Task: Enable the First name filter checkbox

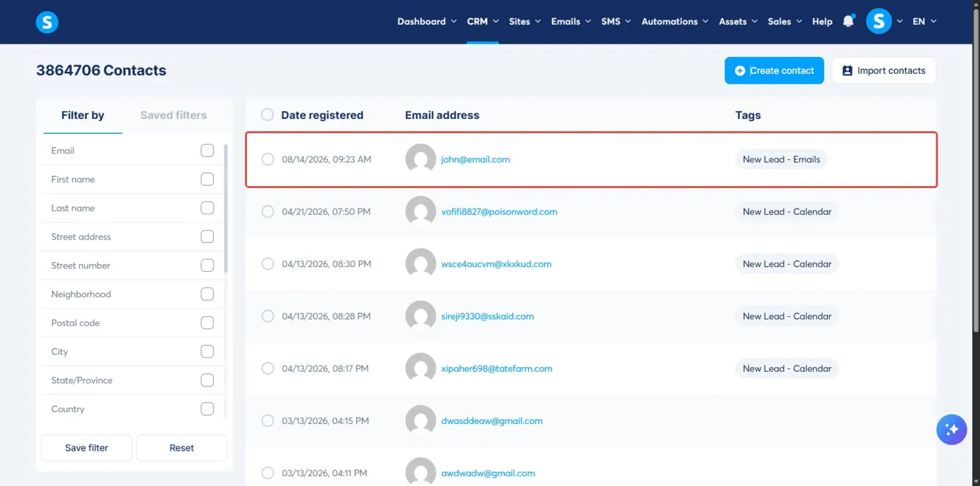Action: pyautogui.click(x=207, y=179)
